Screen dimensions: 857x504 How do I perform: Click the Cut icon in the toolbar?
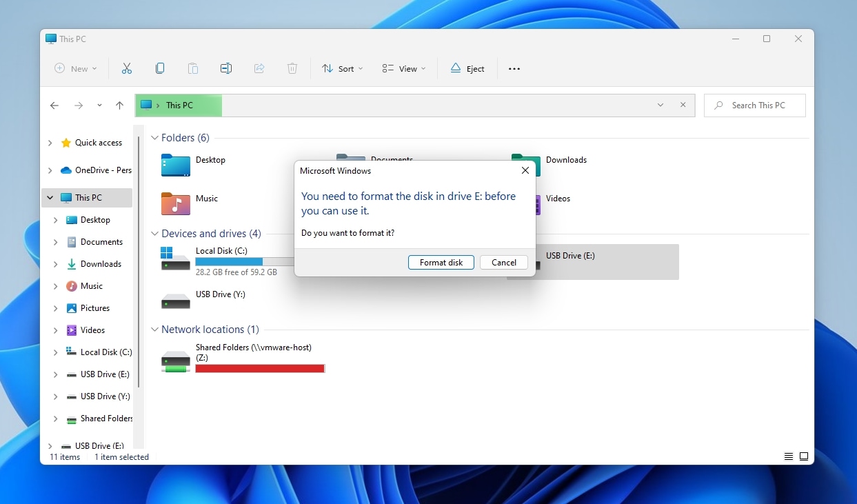[127, 68]
